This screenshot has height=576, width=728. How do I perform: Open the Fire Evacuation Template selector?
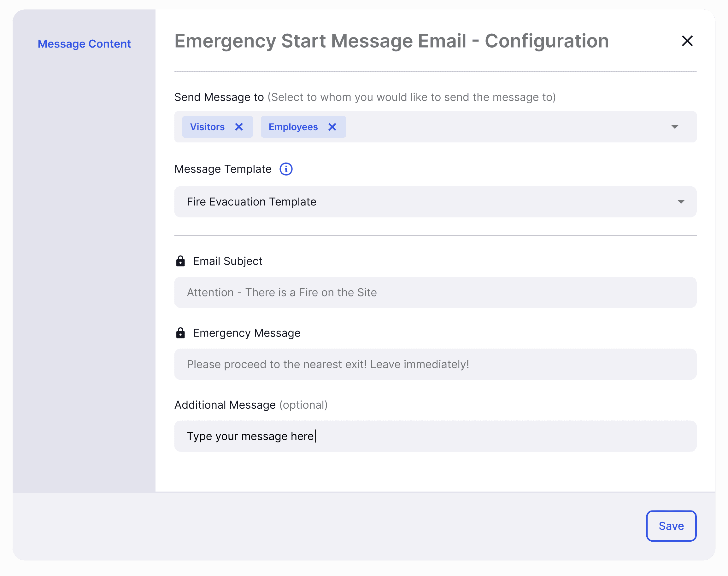(x=435, y=202)
